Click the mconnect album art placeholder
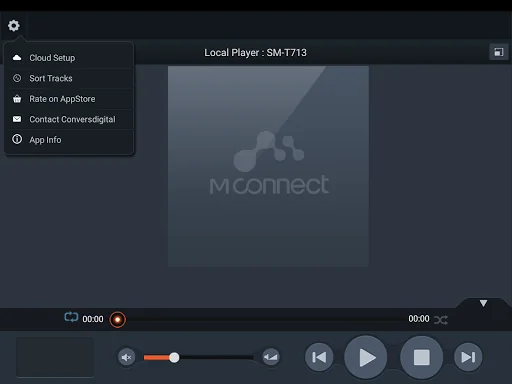The image size is (512, 384). pyautogui.click(x=268, y=166)
